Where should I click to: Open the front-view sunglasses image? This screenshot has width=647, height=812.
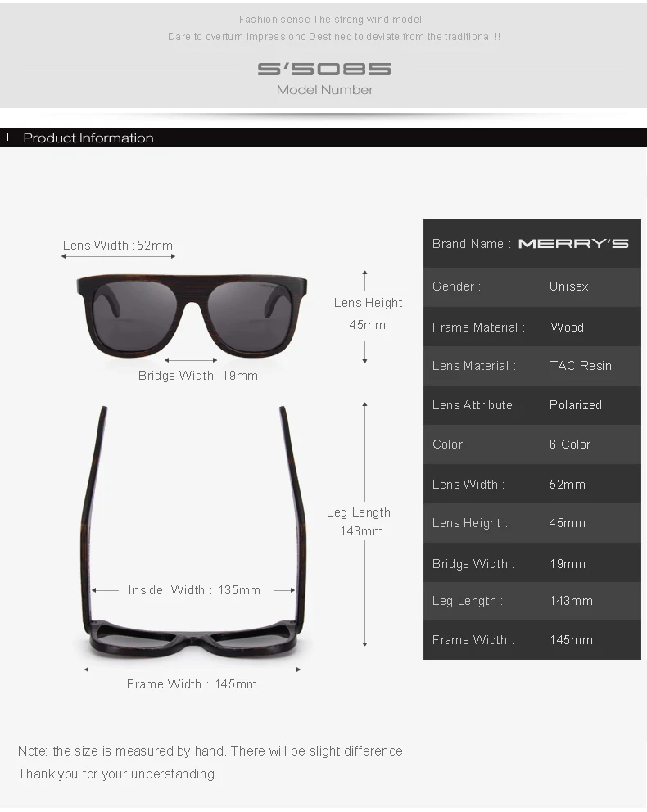[x=192, y=315]
